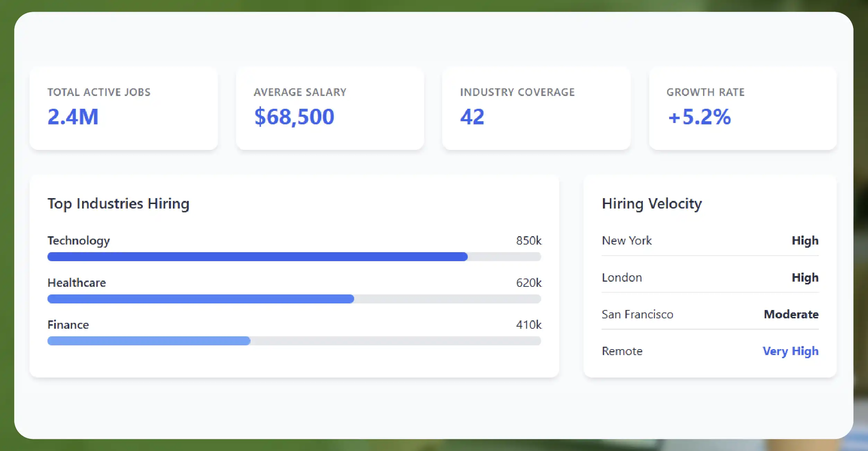
Task: Click the London row label
Action: click(x=622, y=277)
